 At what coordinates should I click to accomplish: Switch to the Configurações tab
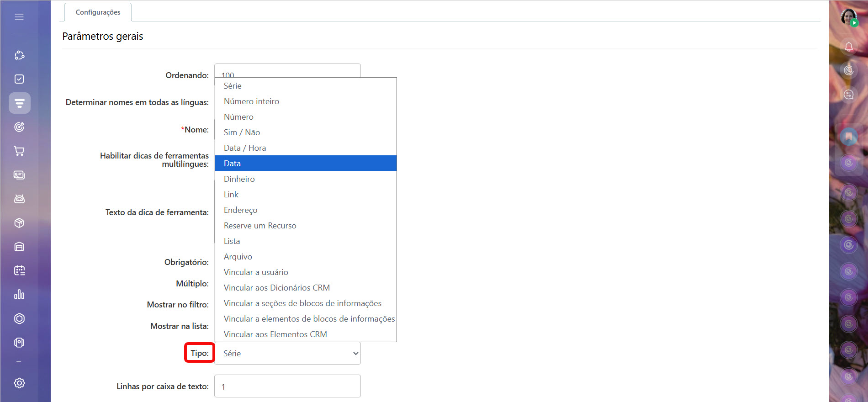tap(98, 12)
